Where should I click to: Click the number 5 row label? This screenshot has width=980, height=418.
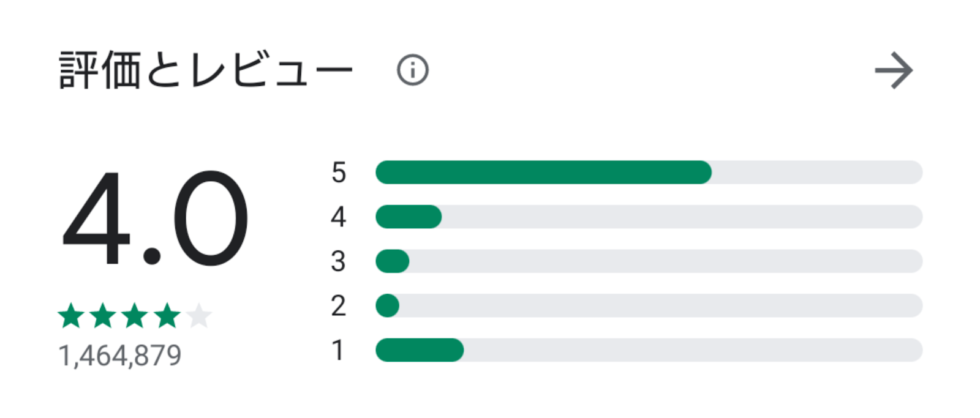pos(339,173)
